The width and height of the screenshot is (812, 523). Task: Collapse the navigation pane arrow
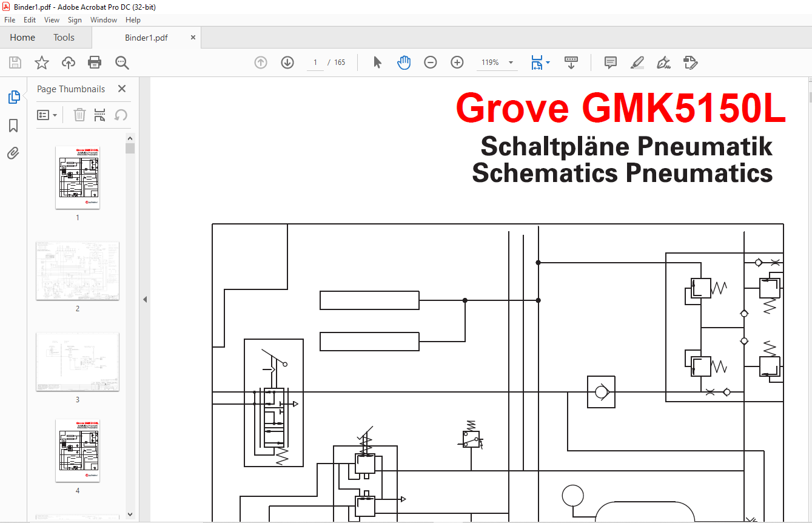click(x=145, y=299)
